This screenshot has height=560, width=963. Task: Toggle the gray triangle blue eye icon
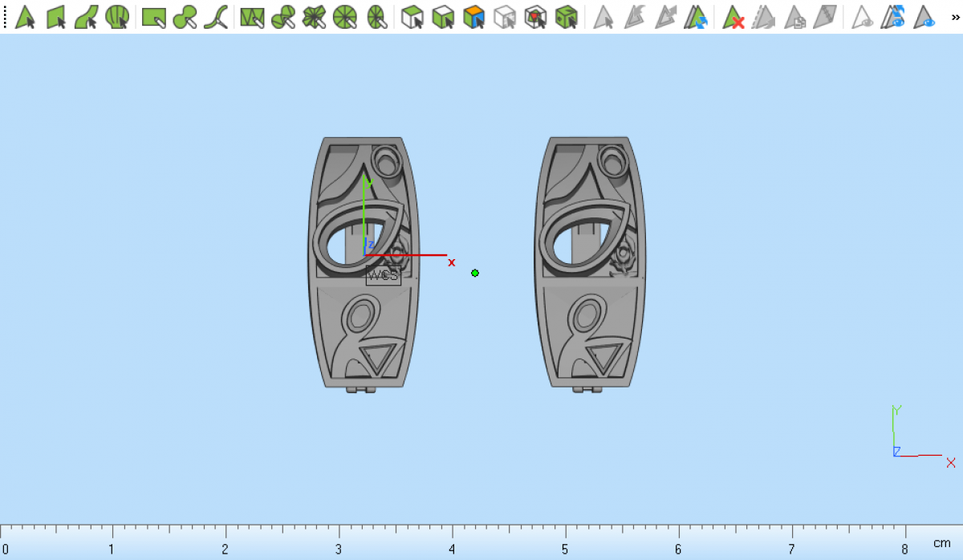[924, 16]
